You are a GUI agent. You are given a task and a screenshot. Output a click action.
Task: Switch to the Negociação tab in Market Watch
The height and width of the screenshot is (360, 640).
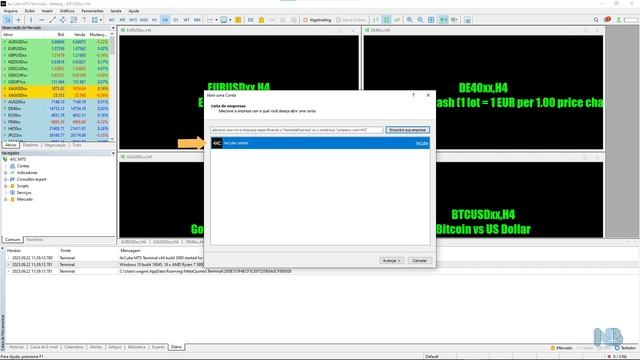(x=55, y=145)
